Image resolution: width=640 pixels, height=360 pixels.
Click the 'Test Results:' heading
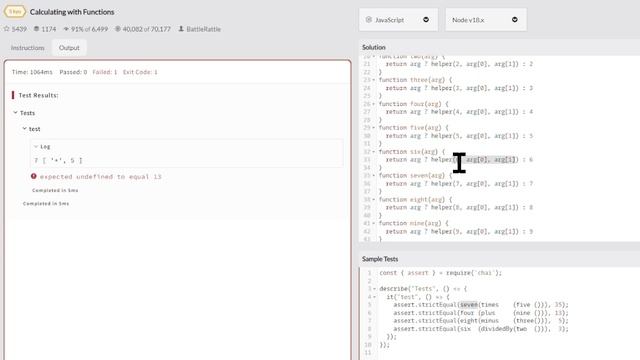point(38,95)
